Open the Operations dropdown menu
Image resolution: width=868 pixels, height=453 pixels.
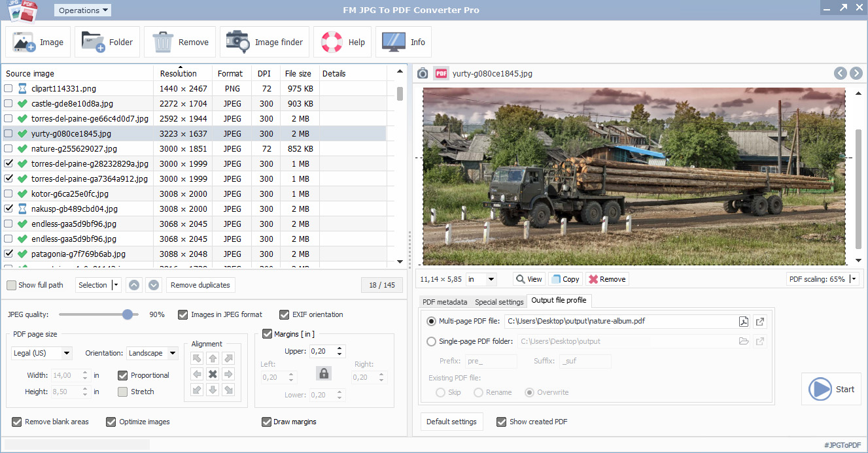[x=82, y=10]
